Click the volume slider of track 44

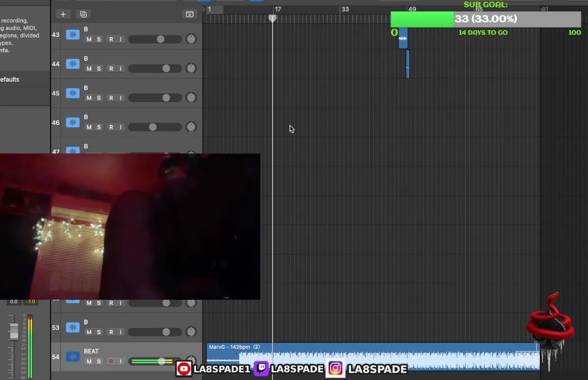click(155, 68)
